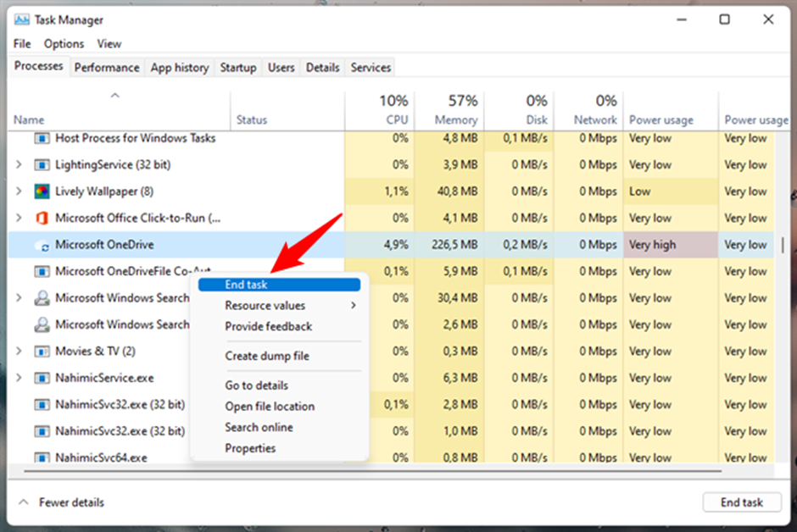797x532 pixels.
Task: Choose Go to details option
Action: [x=256, y=385]
